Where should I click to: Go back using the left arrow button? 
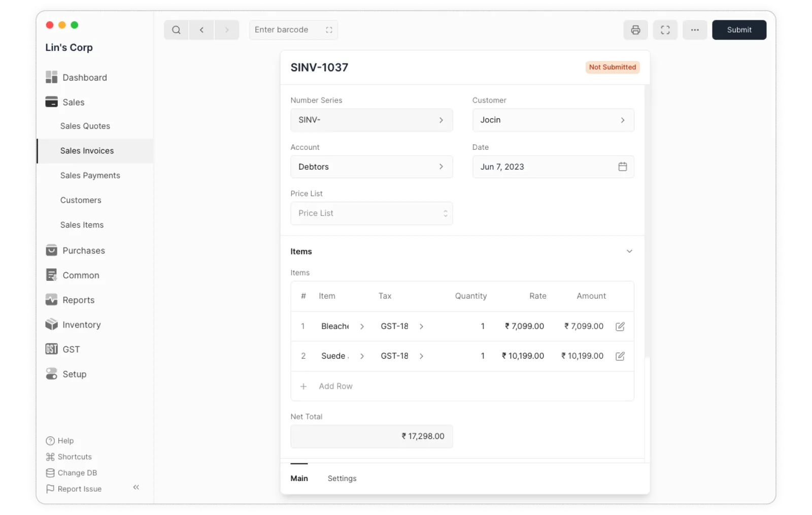click(201, 30)
